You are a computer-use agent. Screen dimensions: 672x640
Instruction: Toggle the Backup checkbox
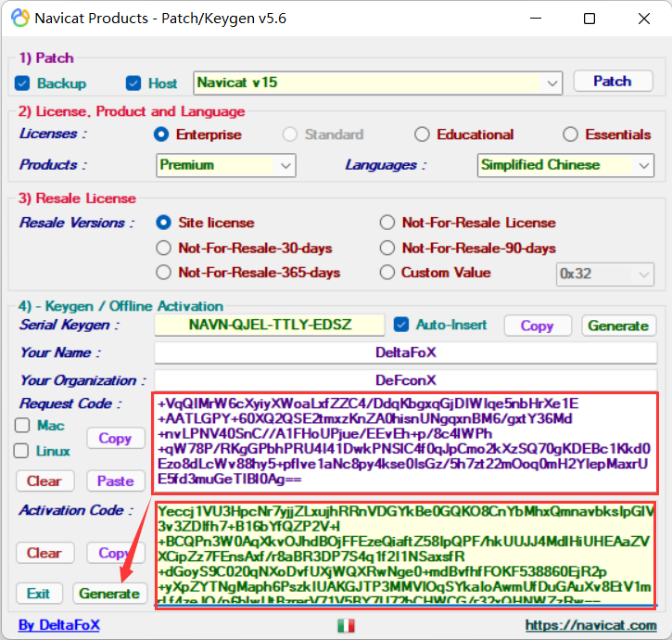[23, 83]
